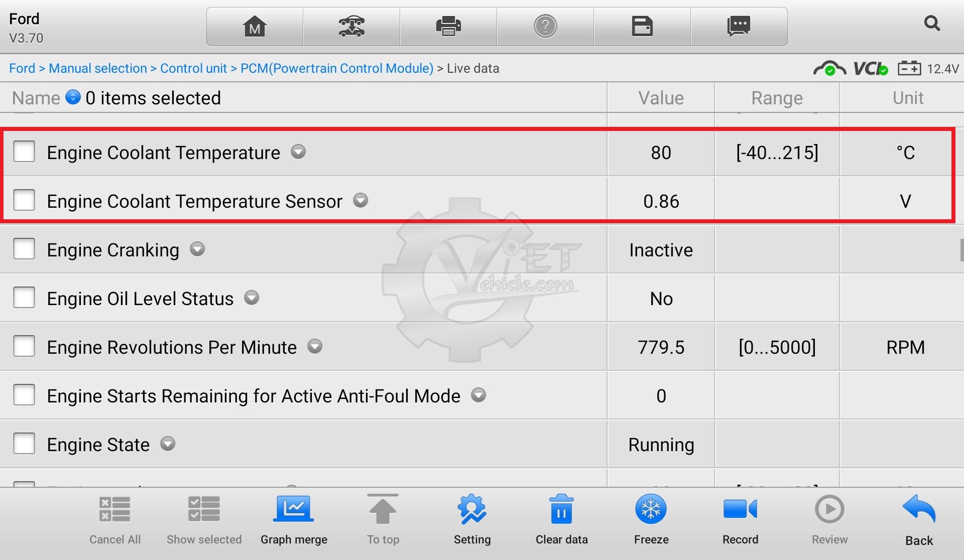964x560 pixels.
Task: Click the search magnifier icon
Action: pos(932,23)
